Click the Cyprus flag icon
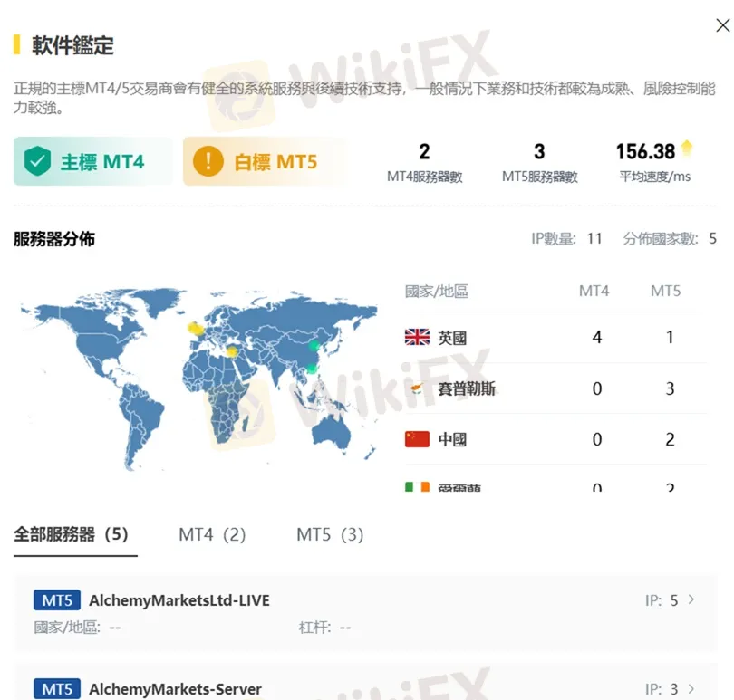This screenshot has width=734, height=700. [417, 388]
